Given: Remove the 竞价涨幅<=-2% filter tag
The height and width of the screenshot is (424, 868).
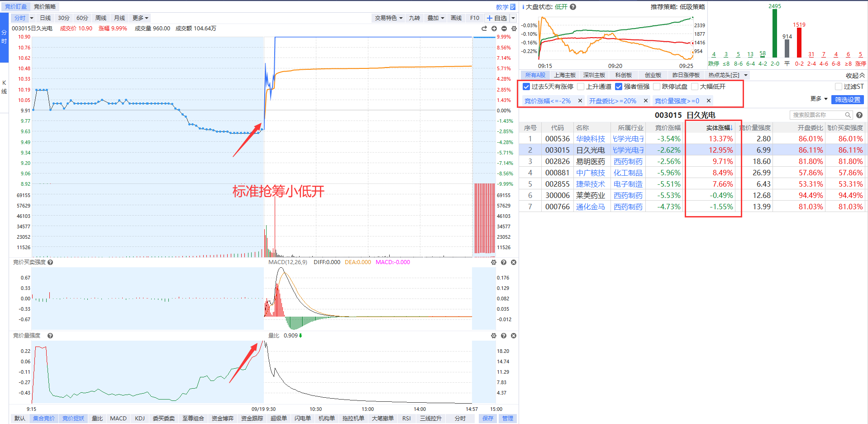Looking at the screenshot, I should 580,101.
